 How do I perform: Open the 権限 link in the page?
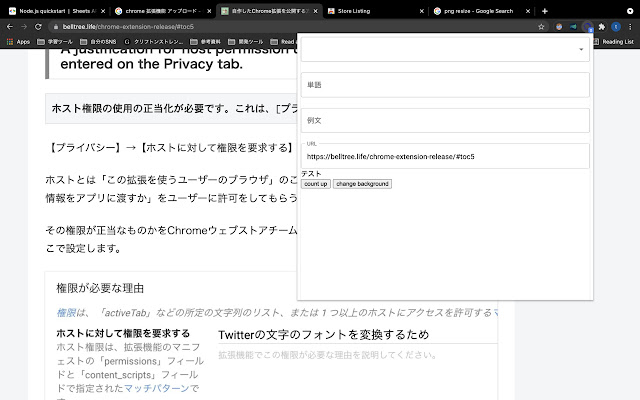pos(66,313)
